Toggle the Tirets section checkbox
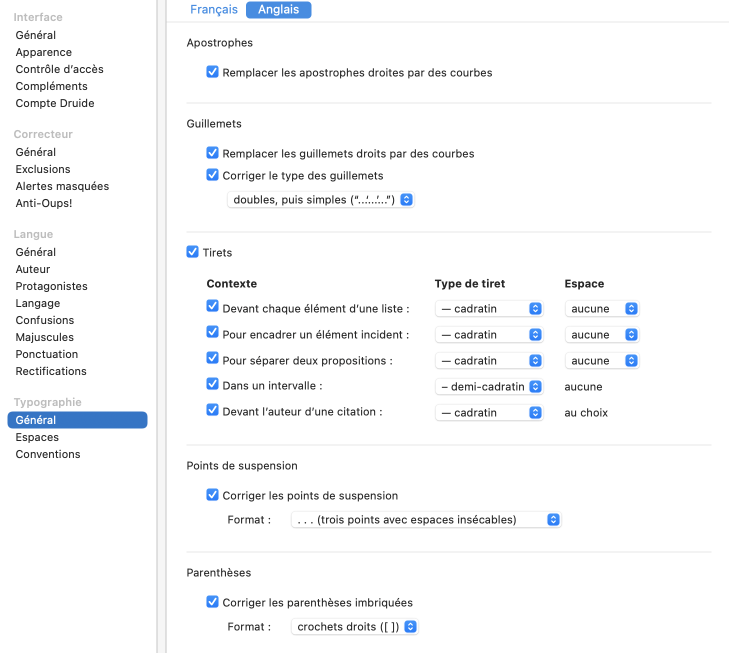Image resolution: width=729 pixels, height=653 pixels. (193, 252)
